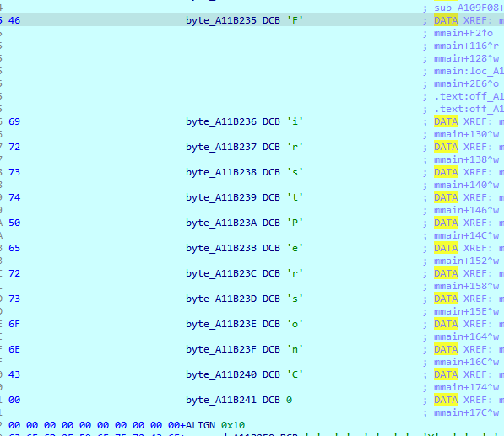Click the hex byte 65
This screenshot has height=436, width=504.
14,248
